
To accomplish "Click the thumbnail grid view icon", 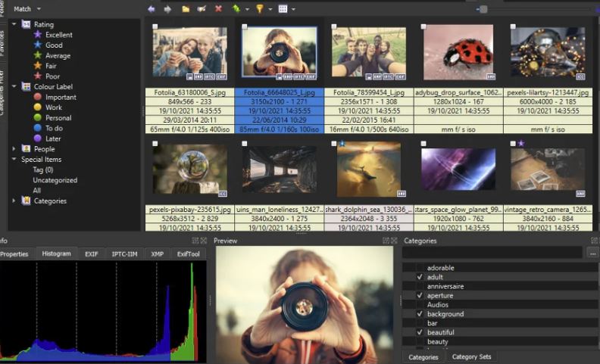I will (x=283, y=9).
